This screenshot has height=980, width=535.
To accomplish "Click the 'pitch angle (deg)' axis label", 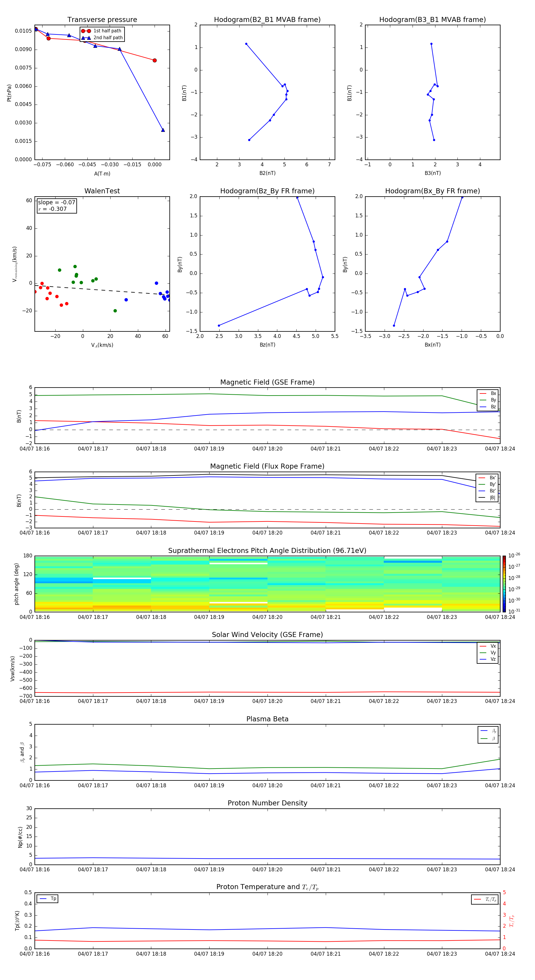I will (x=16, y=584).
